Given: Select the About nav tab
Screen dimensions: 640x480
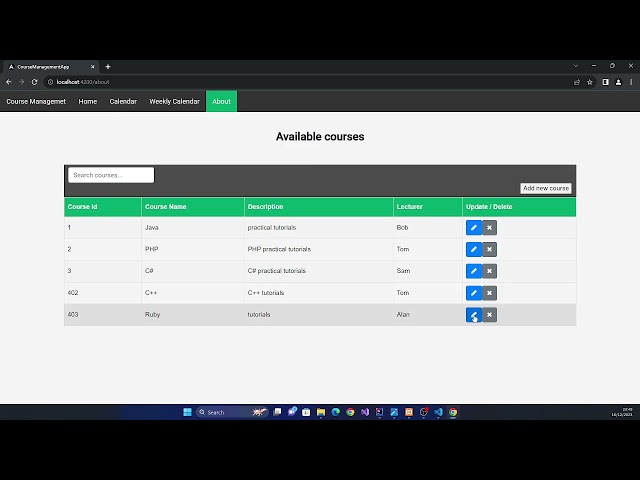Looking at the screenshot, I should [221, 101].
